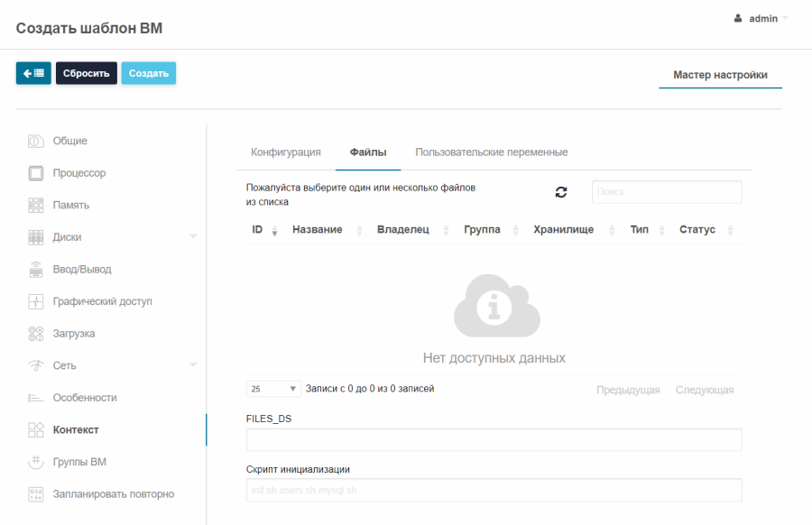This screenshot has height=525, width=812.
Task: Open the Память section label
Action: point(71,205)
